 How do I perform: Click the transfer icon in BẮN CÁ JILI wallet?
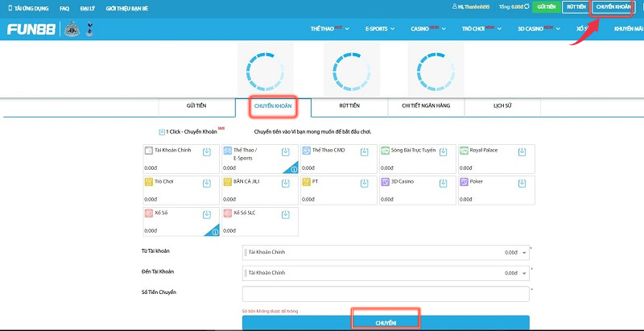point(286,183)
